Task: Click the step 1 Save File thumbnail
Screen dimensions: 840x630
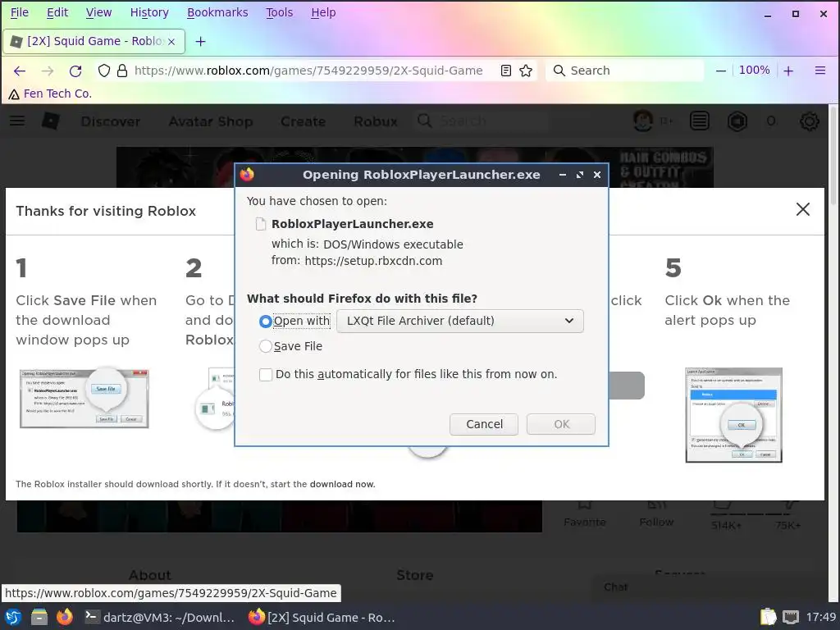Action: point(84,398)
